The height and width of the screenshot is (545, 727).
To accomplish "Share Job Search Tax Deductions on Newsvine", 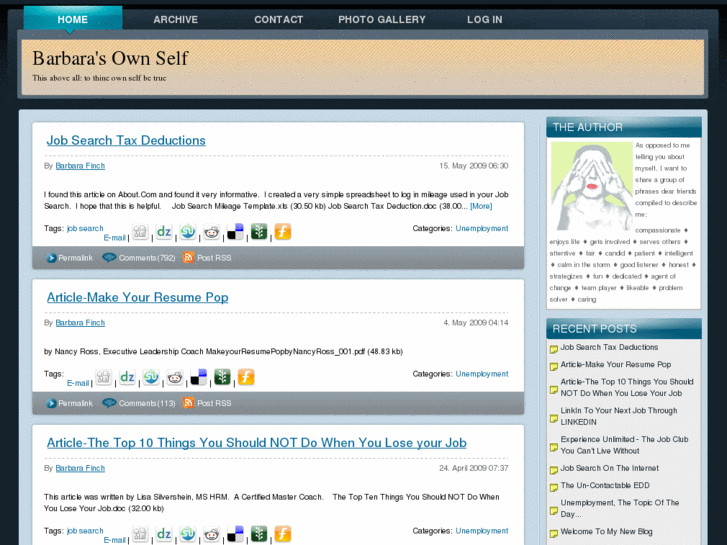I will click(x=259, y=231).
